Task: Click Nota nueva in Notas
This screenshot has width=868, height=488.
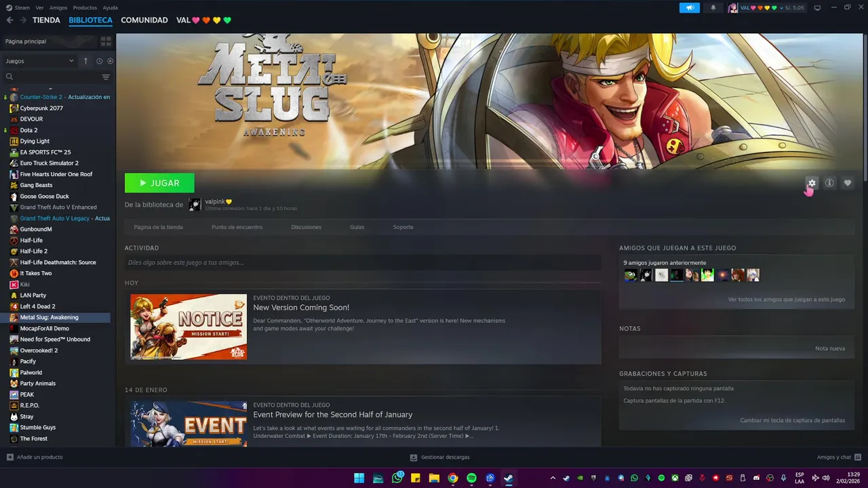Action: click(x=830, y=348)
